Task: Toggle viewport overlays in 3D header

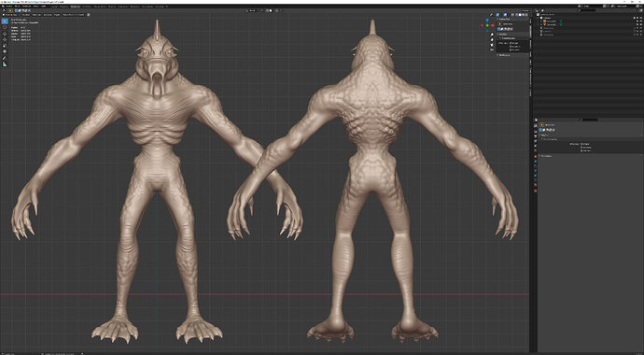Action: [505, 14]
